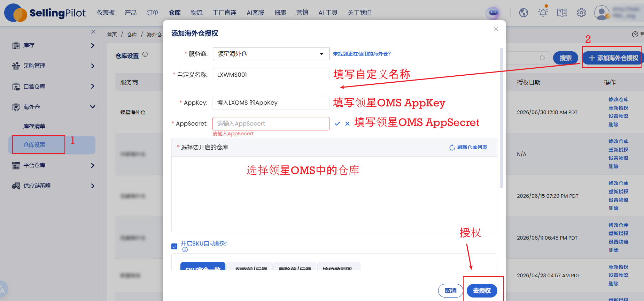644x301 pixels.
Task: Focus the AppKey input field
Action: [x=271, y=103]
